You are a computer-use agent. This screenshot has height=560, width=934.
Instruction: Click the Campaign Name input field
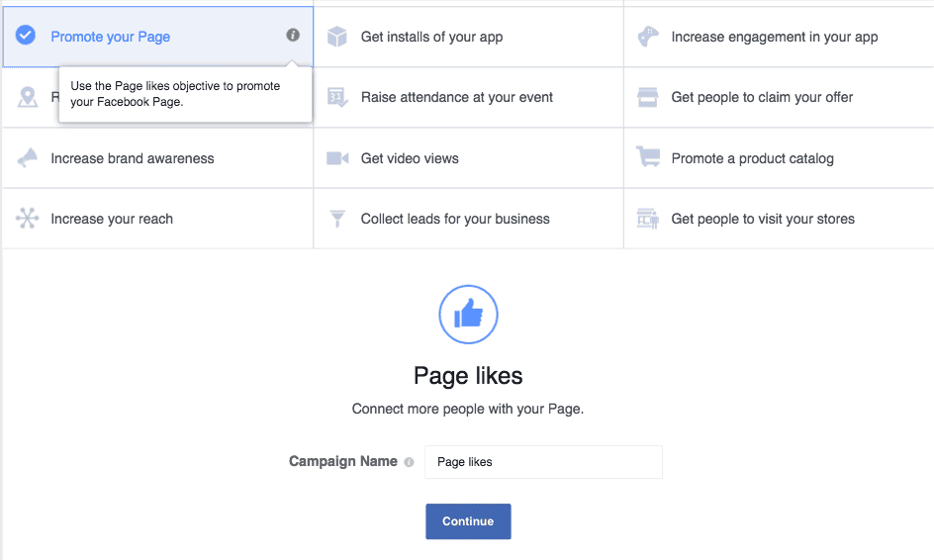(543, 462)
